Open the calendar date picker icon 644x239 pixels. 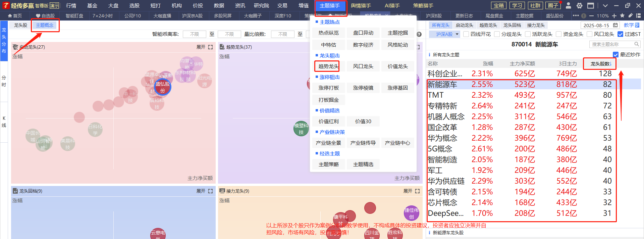[615, 25]
